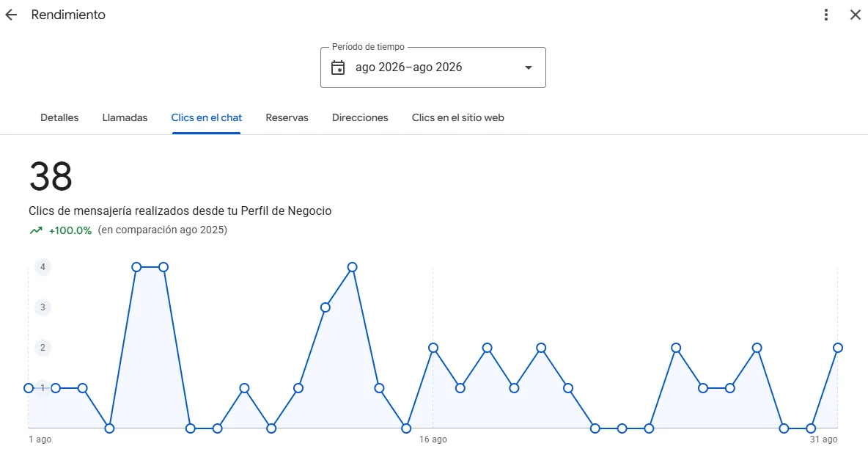This screenshot has width=868, height=449.
Task: Go back using the left arrow icon
Action: tap(11, 15)
